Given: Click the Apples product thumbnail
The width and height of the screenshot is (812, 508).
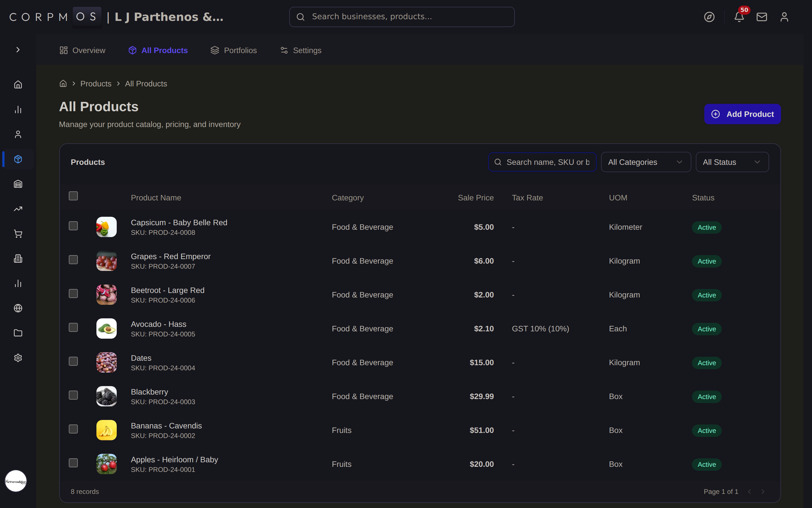Looking at the screenshot, I should click(x=106, y=464).
